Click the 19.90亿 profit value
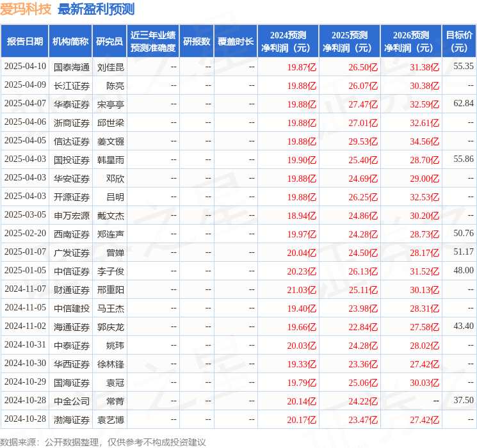Screen dimensions: 477x448 [302, 160]
